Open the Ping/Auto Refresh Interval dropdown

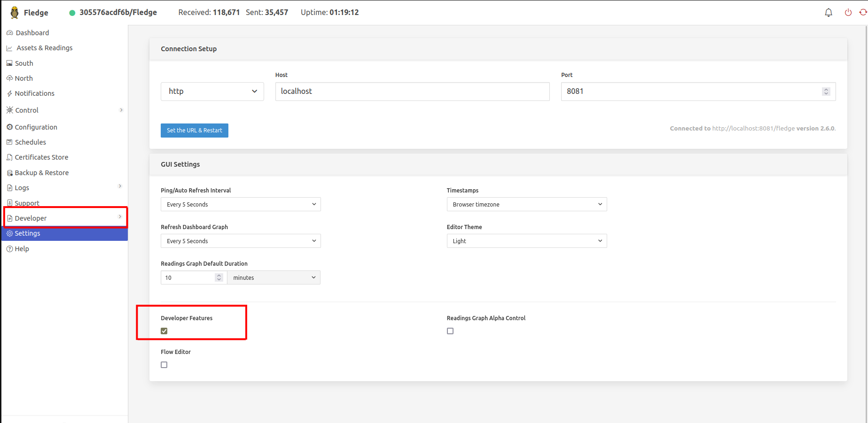pyautogui.click(x=241, y=204)
